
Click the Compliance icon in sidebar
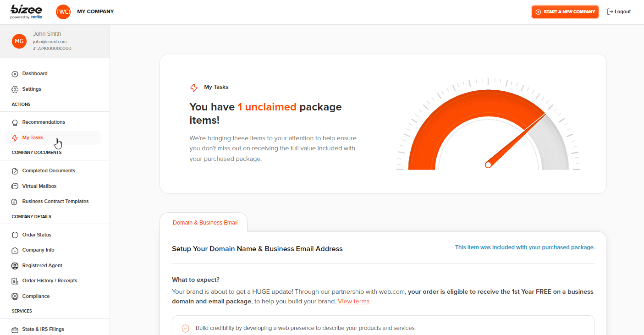[15, 297]
